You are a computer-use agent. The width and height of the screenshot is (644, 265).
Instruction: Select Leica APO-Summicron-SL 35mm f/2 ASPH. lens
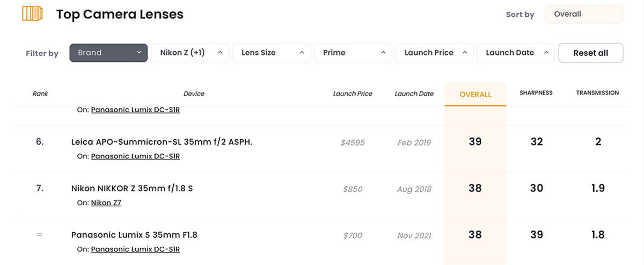(x=162, y=142)
